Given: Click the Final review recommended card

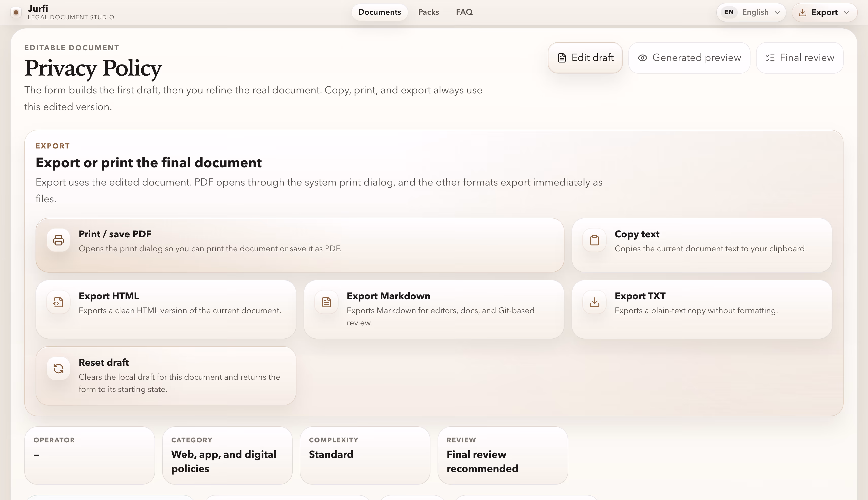Looking at the screenshot, I should click(502, 455).
